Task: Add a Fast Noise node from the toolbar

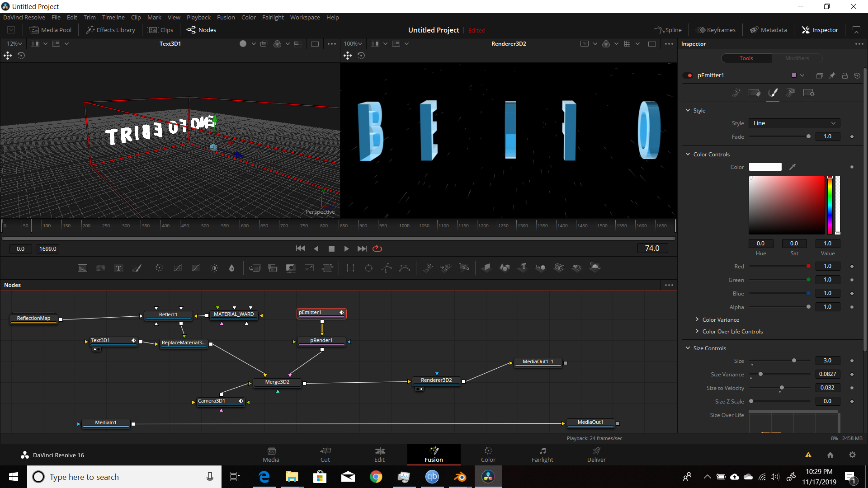Action: click(x=100, y=268)
